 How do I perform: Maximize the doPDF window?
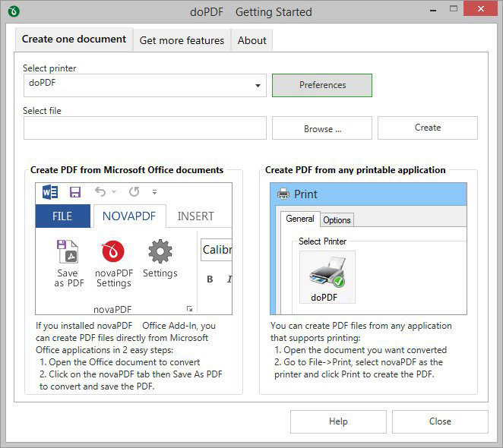(454, 9)
